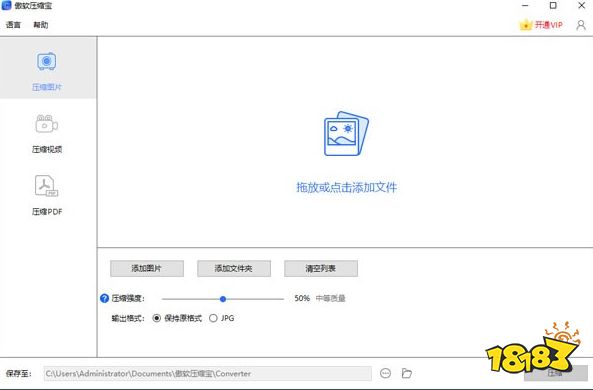Select the 压缩图片 sidebar icon
The image size is (593, 390).
click(x=47, y=62)
